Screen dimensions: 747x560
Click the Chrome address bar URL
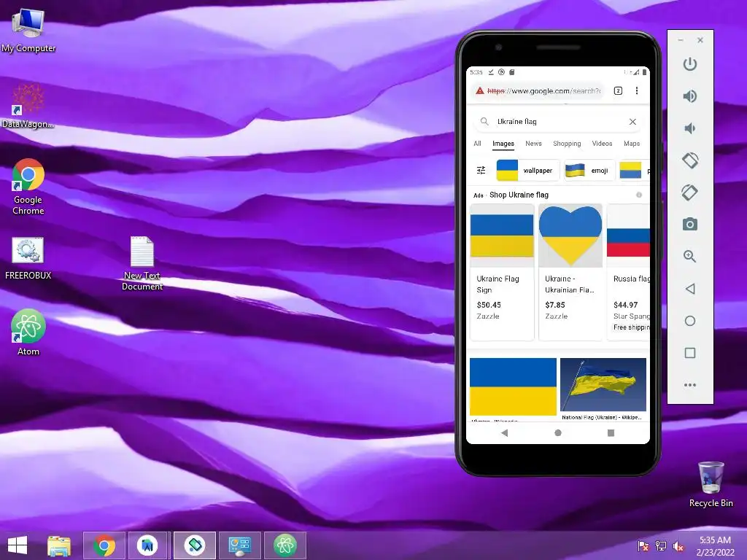point(543,90)
